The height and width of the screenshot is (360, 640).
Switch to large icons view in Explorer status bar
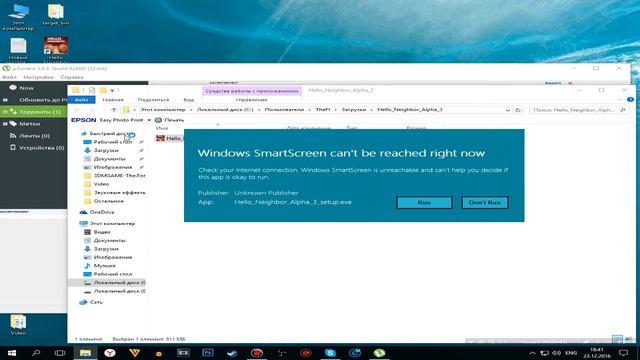pos(628,339)
